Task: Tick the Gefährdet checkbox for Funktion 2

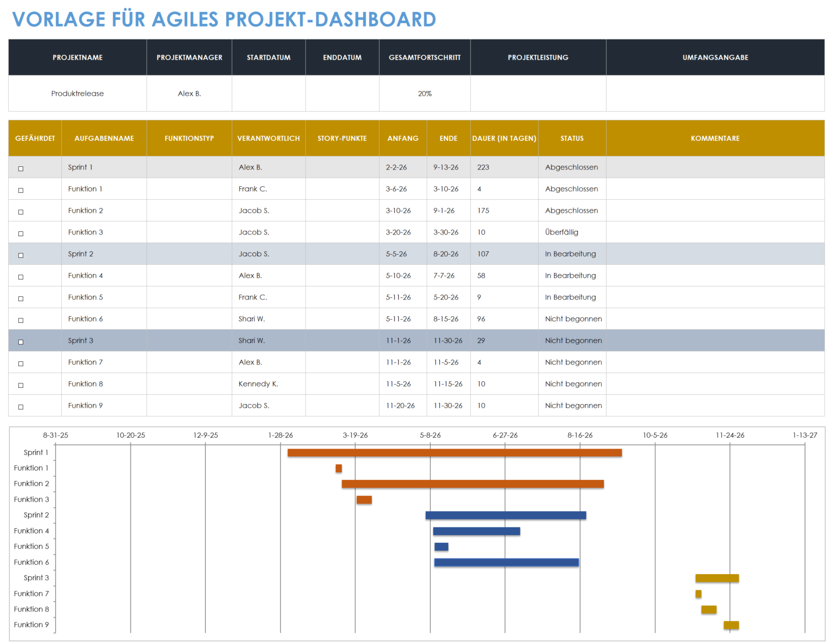Action: (x=21, y=212)
